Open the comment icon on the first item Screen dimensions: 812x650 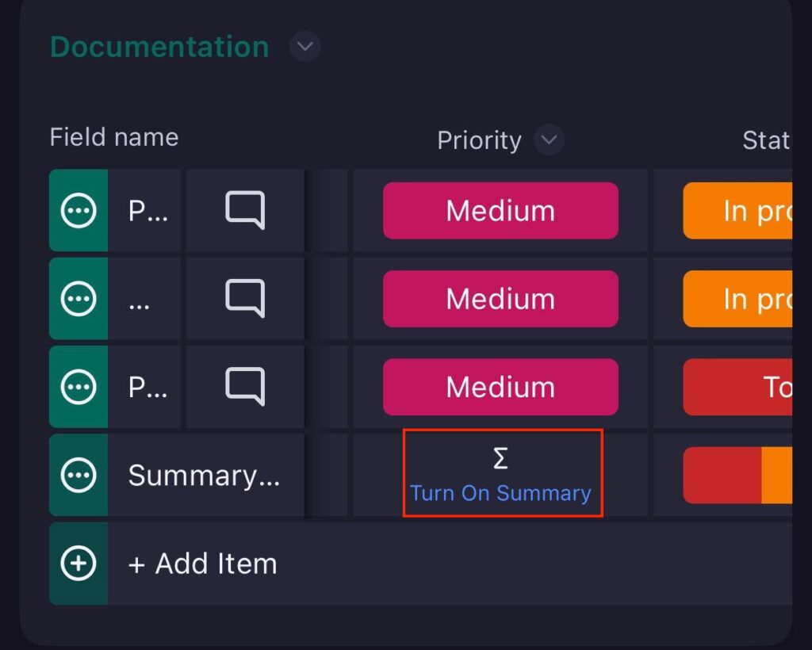pyautogui.click(x=244, y=211)
